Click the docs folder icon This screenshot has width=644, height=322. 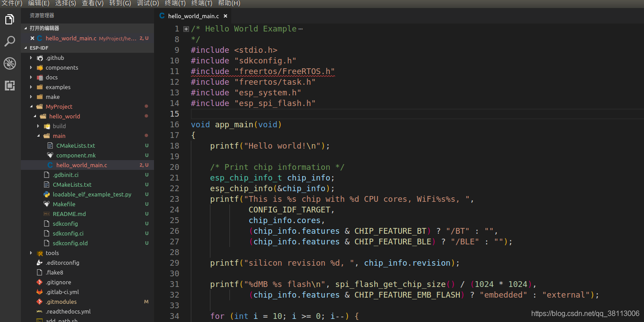(40, 78)
